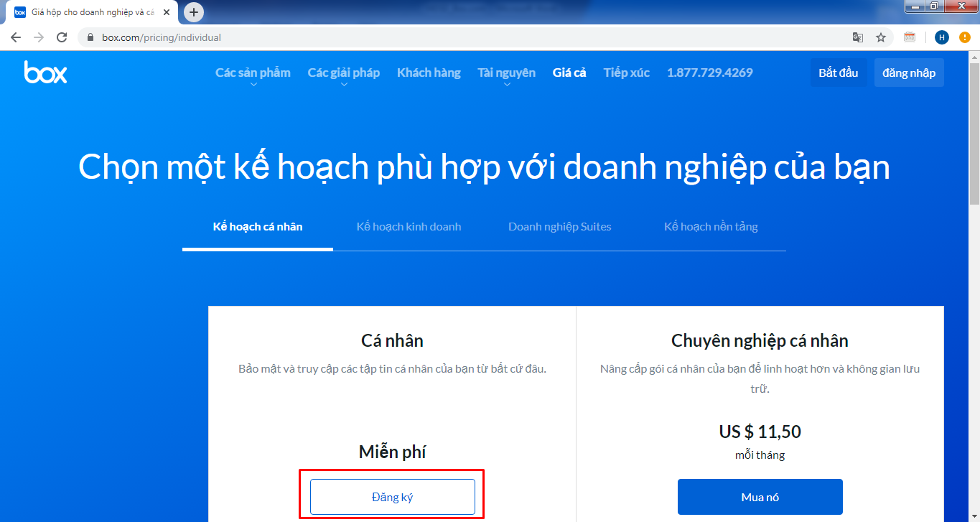Image resolution: width=980 pixels, height=522 pixels.
Task: Click the main heading Chọn một kế hoạch
Action: 484,168
